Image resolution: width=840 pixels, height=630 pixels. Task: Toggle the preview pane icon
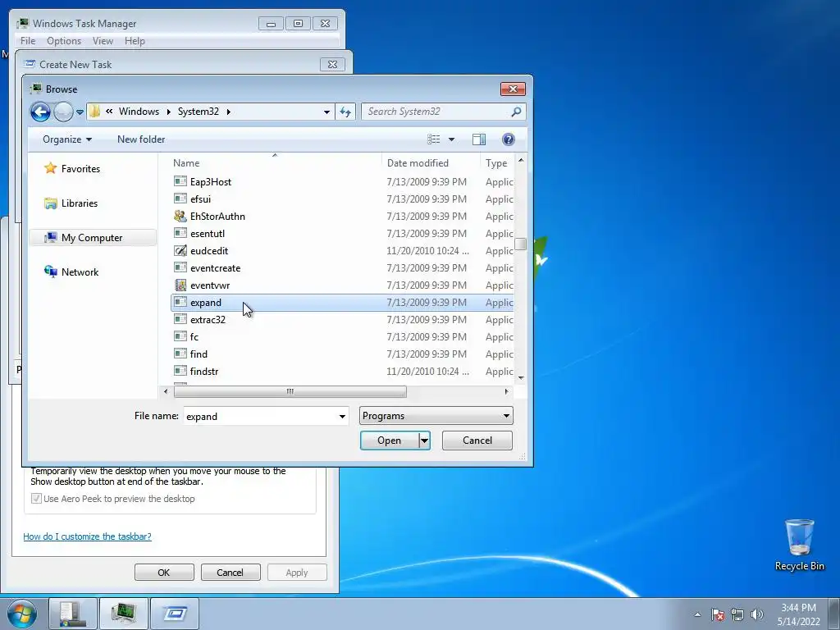point(479,139)
